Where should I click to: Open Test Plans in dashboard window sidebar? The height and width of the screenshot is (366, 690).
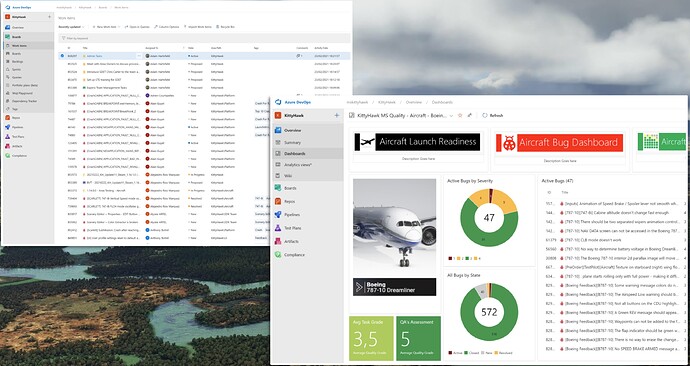click(288, 228)
